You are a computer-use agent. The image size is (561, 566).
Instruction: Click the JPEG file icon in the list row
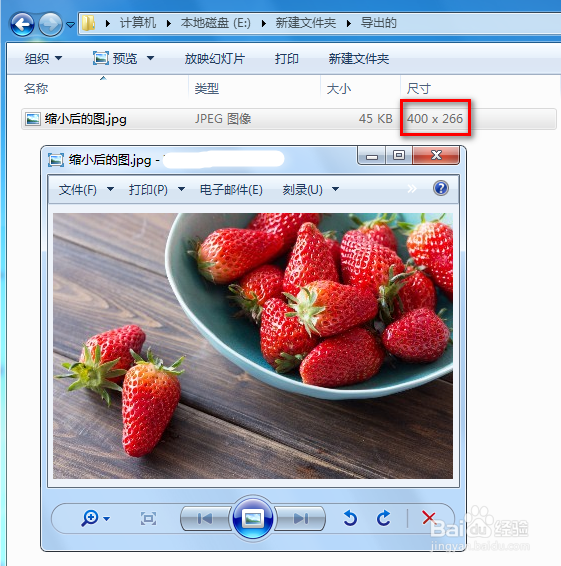pos(33,119)
